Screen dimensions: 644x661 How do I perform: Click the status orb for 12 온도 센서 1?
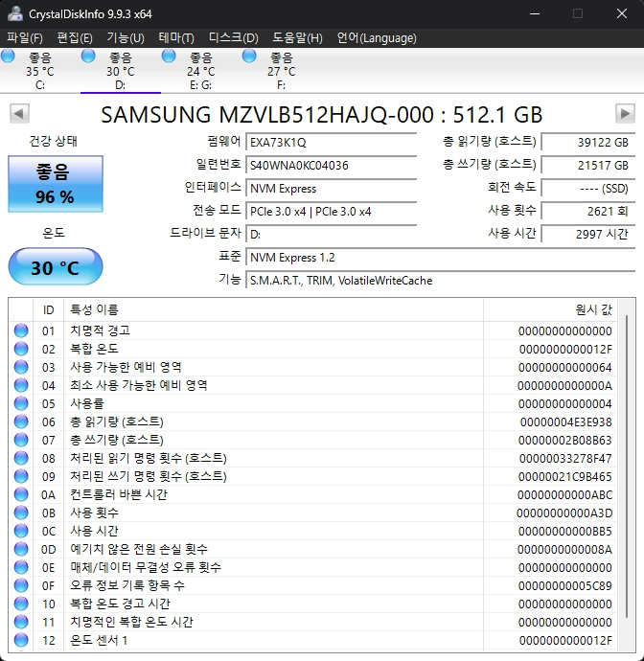tap(21, 640)
